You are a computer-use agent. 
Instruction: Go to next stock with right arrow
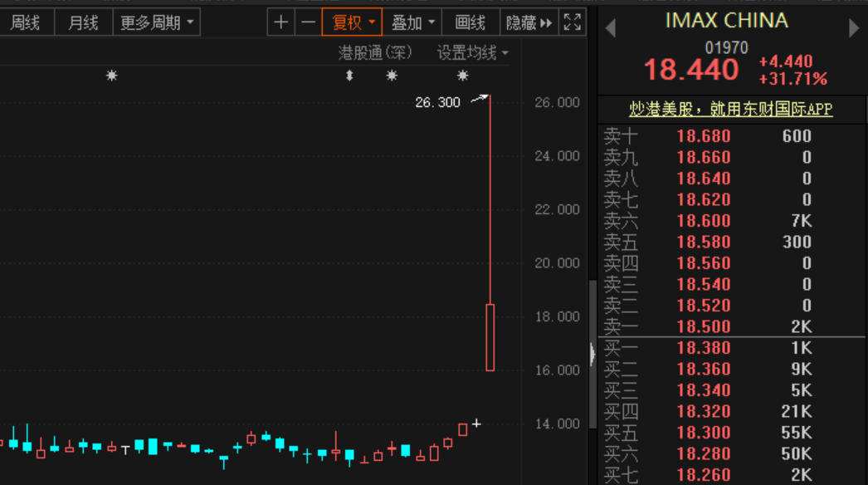coord(854,27)
